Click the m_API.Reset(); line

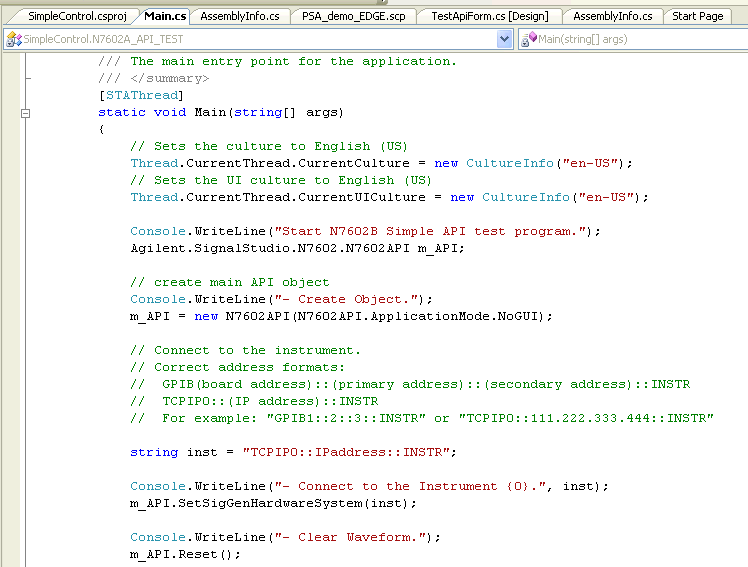coord(185,555)
